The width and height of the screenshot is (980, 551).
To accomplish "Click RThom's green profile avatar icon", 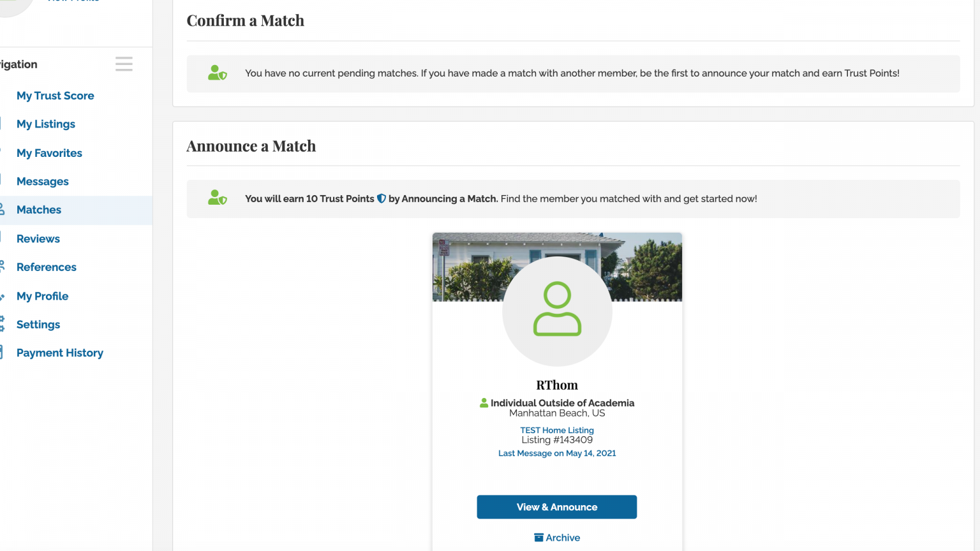I will pos(557,311).
